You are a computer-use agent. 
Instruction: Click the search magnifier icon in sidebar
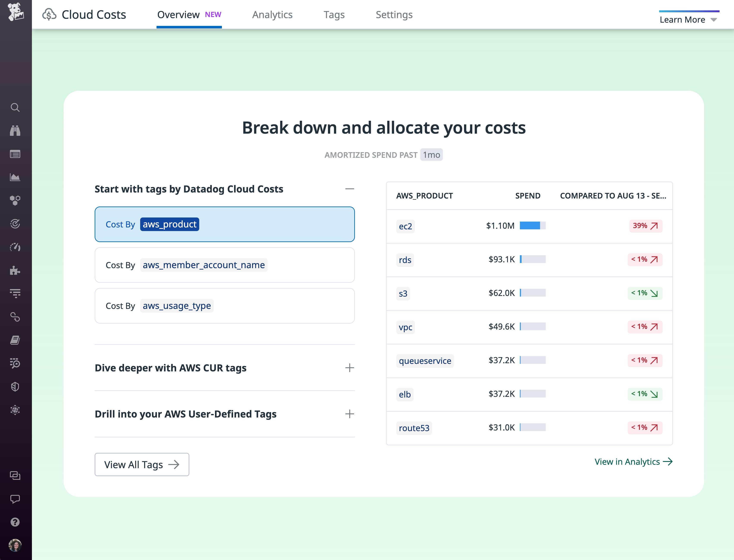(15, 107)
